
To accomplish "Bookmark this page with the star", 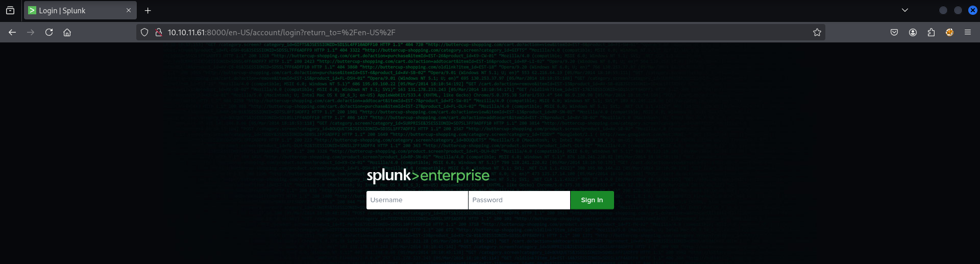I will coord(817,32).
